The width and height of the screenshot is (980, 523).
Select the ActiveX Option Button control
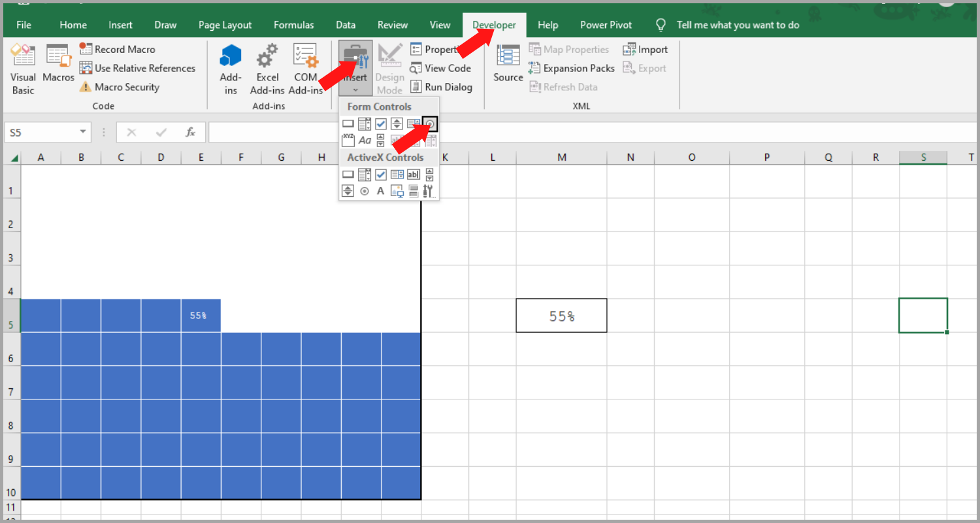364,190
